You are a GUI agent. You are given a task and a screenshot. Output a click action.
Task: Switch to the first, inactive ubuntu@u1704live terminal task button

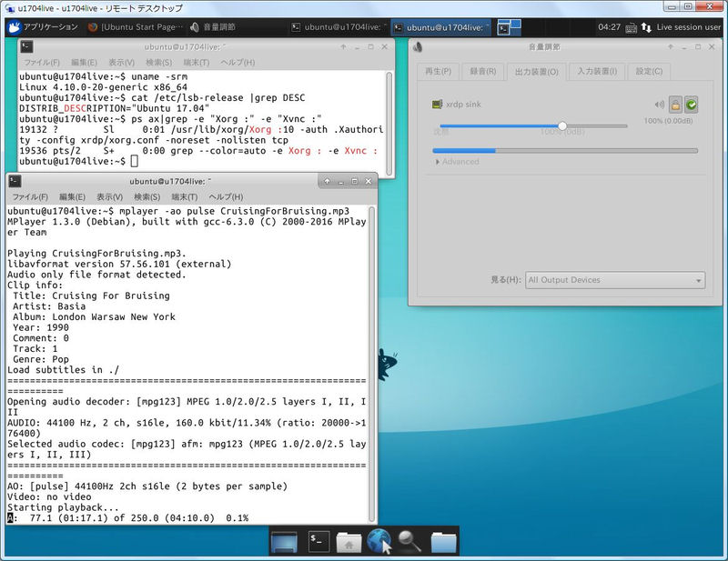339,27
